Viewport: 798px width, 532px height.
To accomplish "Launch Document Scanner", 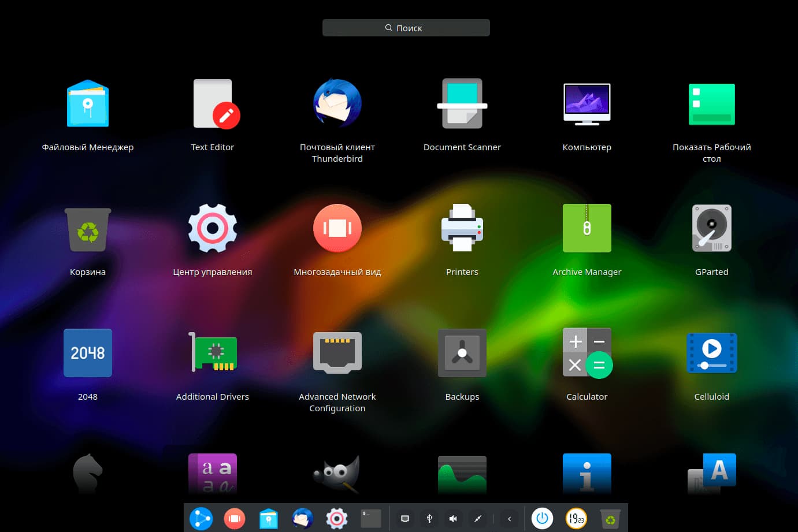I will 462,103.
